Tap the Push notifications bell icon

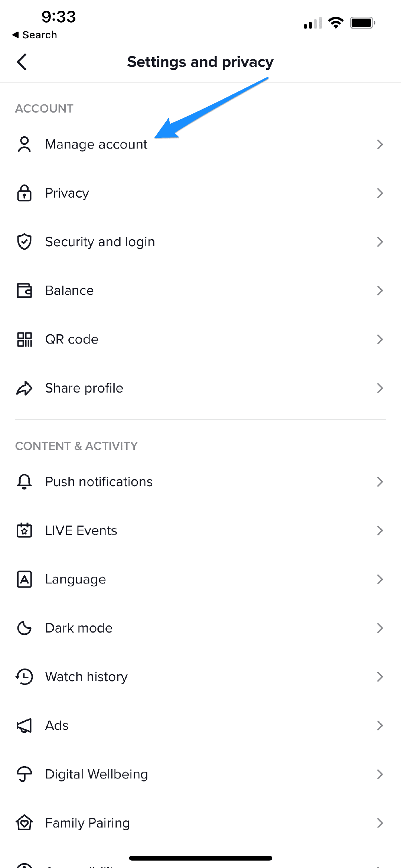click(25, 482)
